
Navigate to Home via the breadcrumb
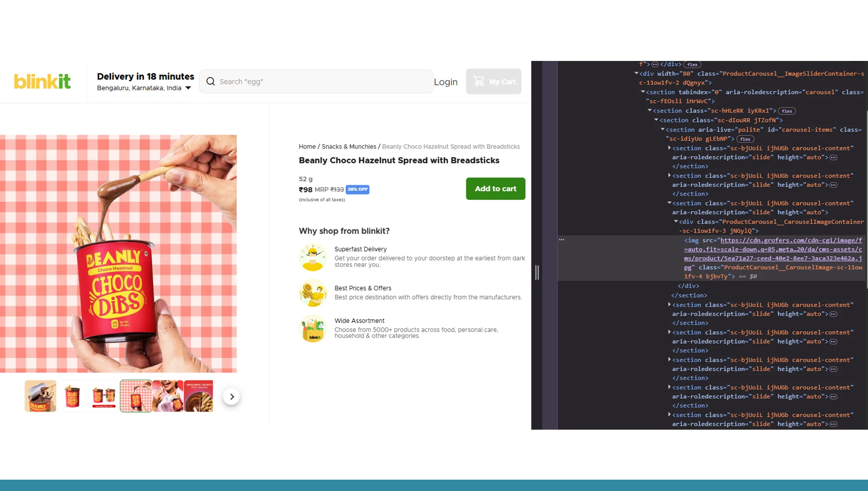pos(307,146)
